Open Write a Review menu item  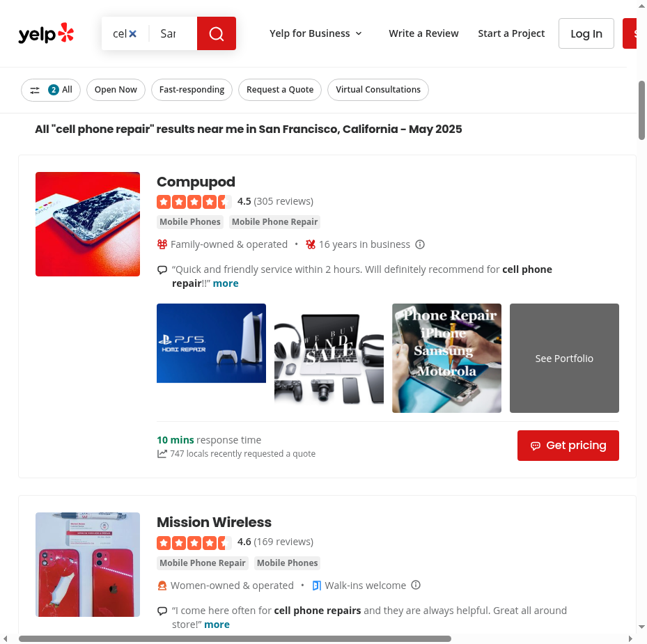click(x=423, y=33)
